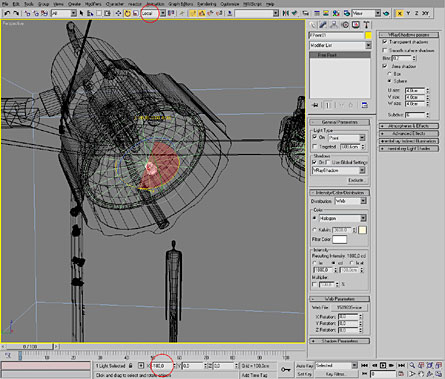Click the Undo arrow in main toolbar
Screen dimensions: 445x379
point(7,13)
